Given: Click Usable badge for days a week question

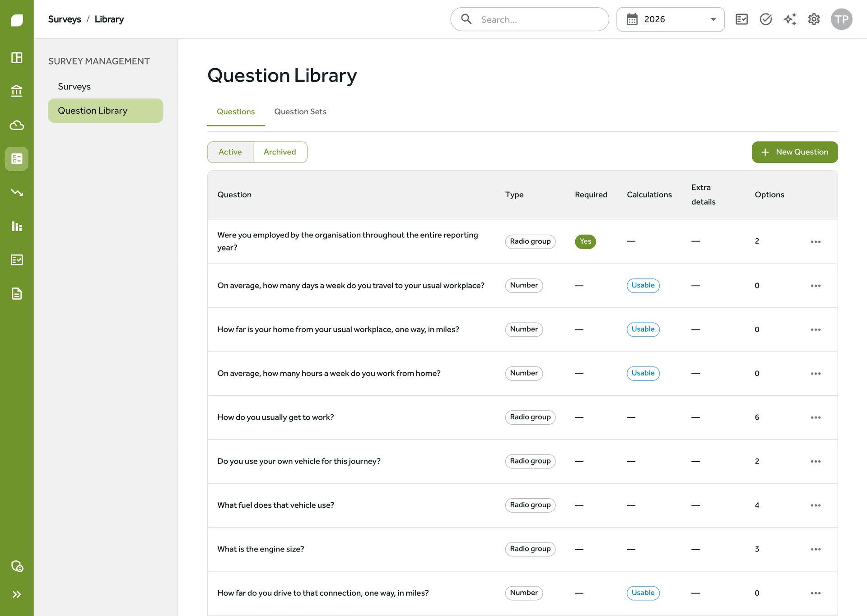Looking at the screenshot, I should pos(643,286).
